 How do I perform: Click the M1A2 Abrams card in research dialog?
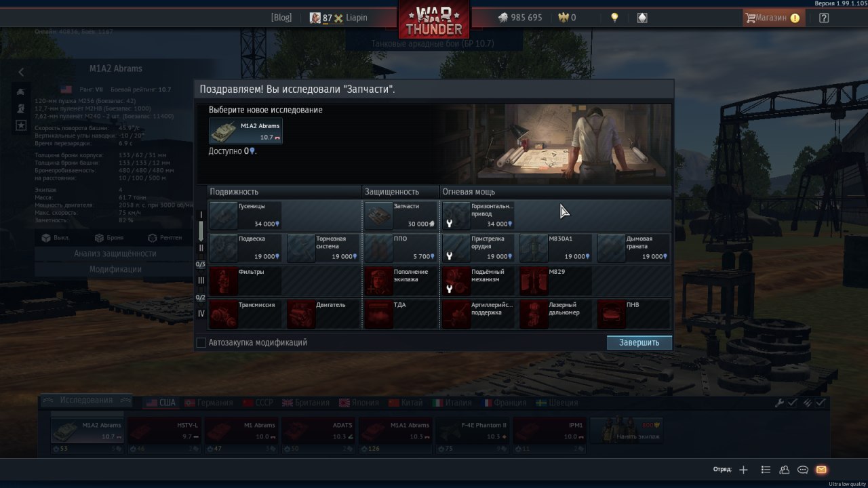pyautogui.click(x=245, y=131)
